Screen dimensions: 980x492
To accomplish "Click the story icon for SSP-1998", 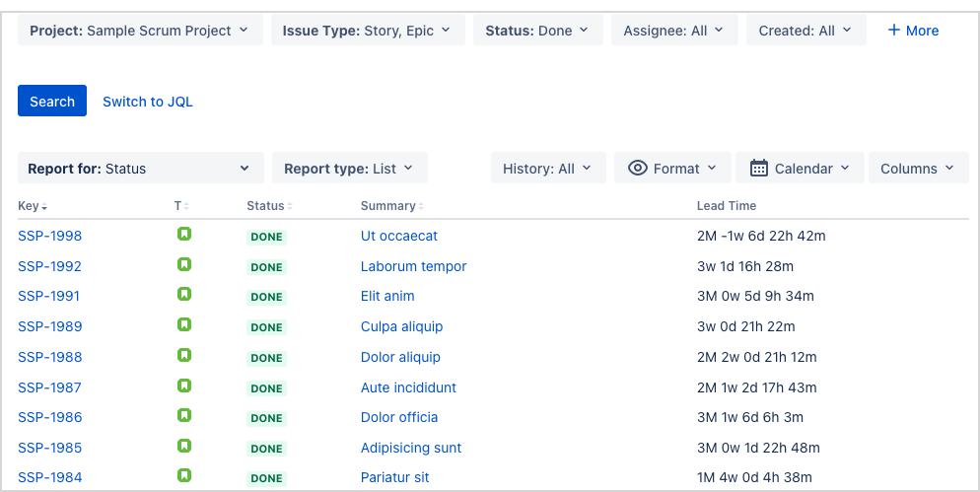I will point(183,235).
